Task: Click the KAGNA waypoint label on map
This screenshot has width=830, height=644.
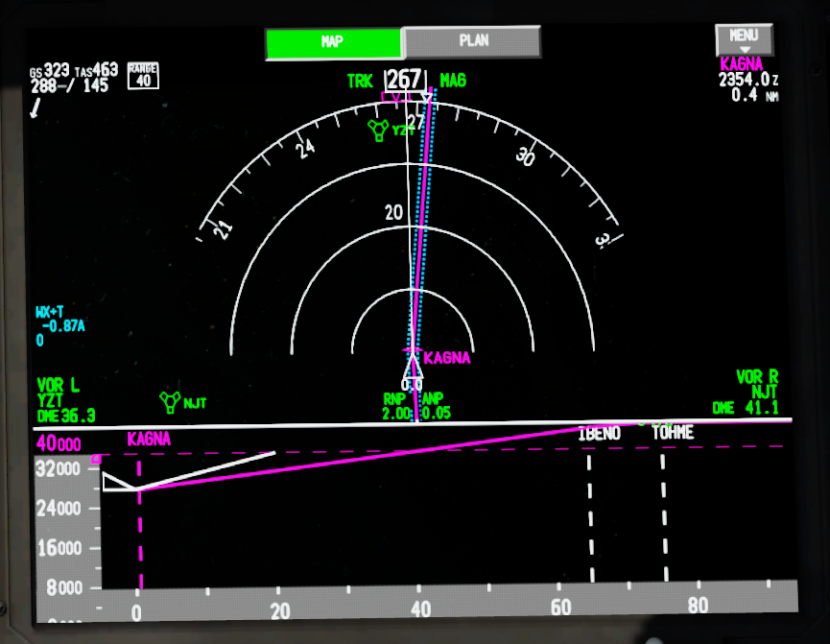Action: 447,358
